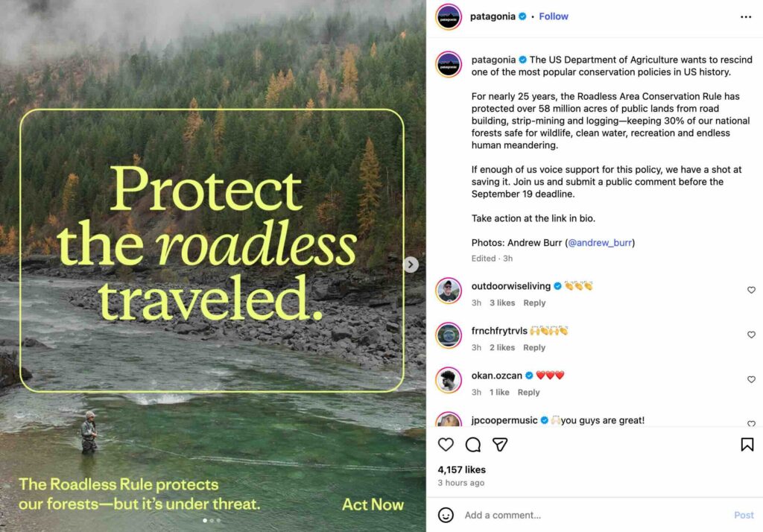The image size is (763, 532).
Task: View outdoorwiseliving's profile avatar
Action: (x=449, y=291)
